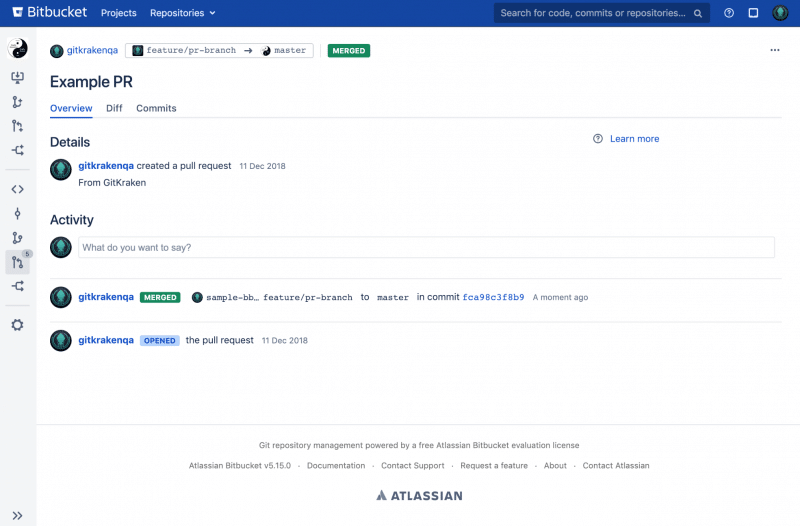Open the Commits icon in sidebar

click(17, 213)
